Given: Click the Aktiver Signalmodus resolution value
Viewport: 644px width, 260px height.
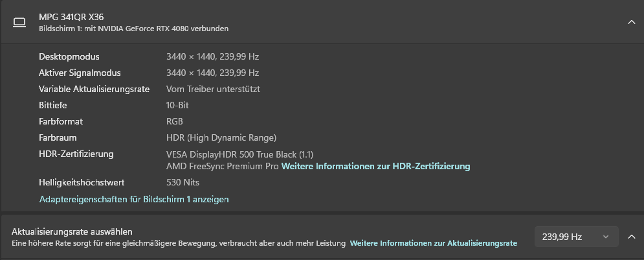Looking at the screenshot, I should 212,73.
